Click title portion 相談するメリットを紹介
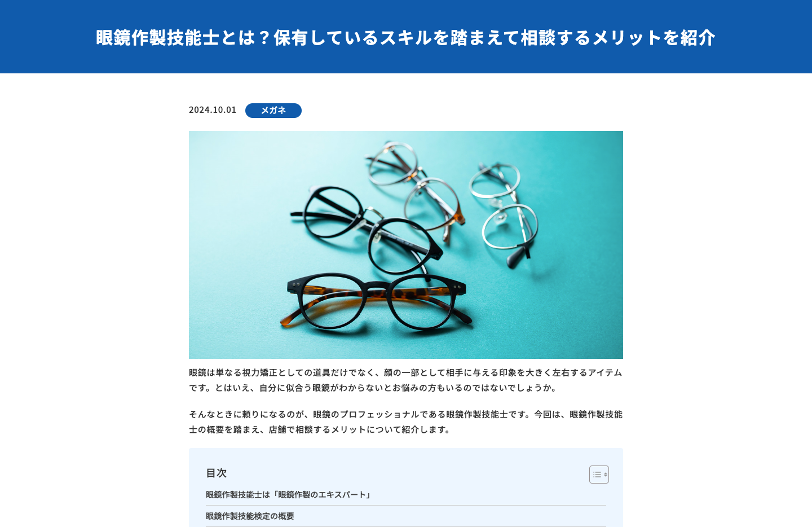 tap(618, 38)
